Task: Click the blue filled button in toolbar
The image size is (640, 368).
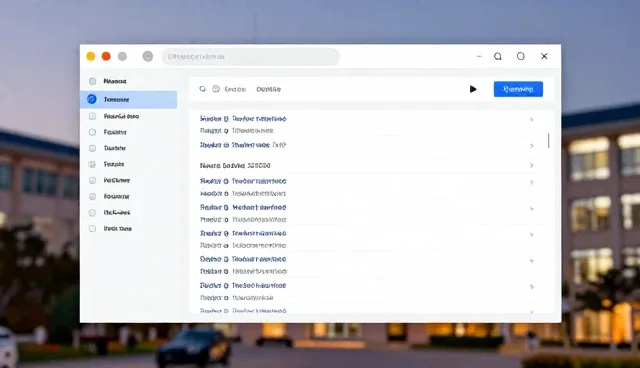Action: pos(518,89)
